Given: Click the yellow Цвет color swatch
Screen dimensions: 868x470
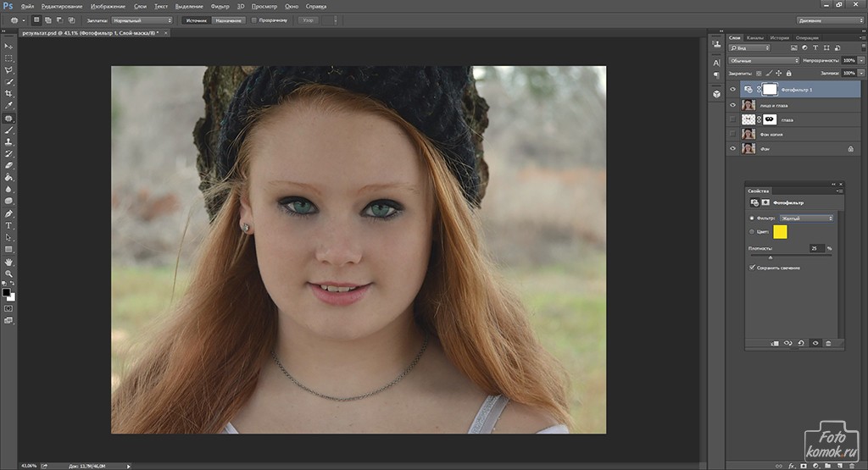Looking at the screenshot, I should click(780, 232).
